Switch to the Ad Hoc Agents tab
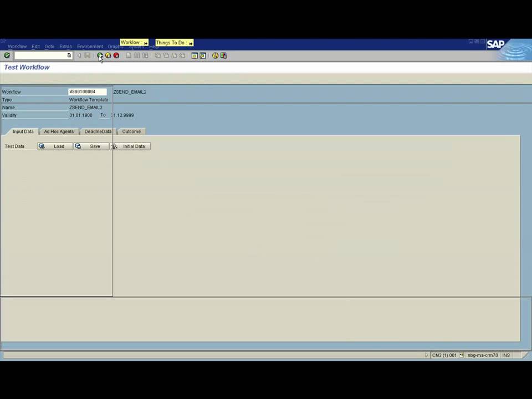This screenshot has height=399, width=532. point(59,131)
